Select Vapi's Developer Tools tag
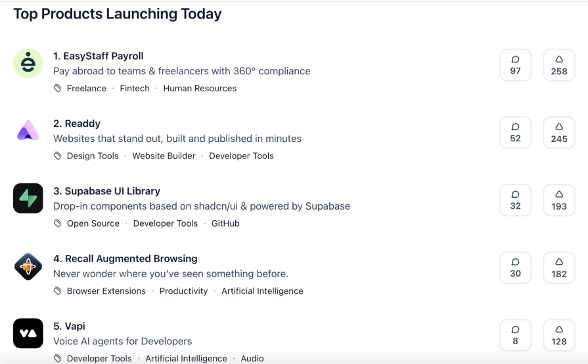588x364 pixels. pos(99,358)
